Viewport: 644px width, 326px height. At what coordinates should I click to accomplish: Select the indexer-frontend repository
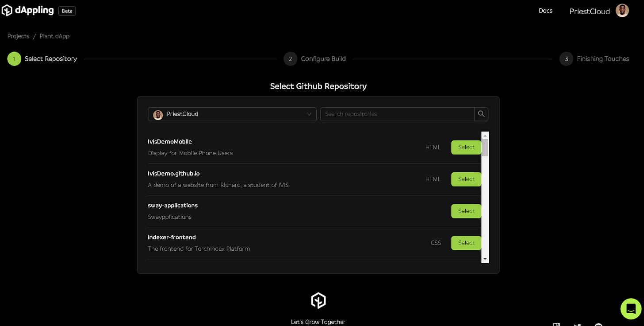click(466, 243)
